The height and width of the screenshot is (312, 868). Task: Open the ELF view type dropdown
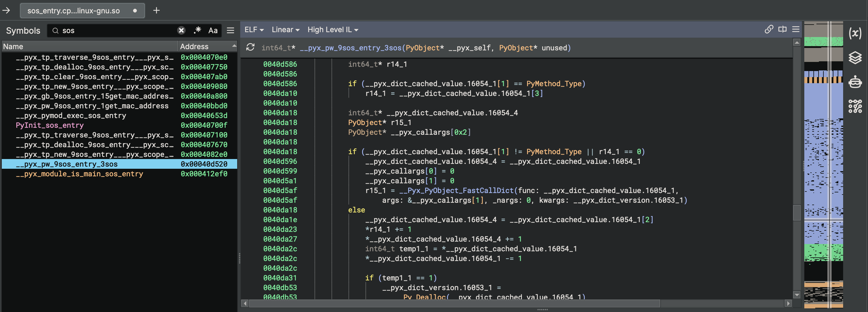[254, 30]
